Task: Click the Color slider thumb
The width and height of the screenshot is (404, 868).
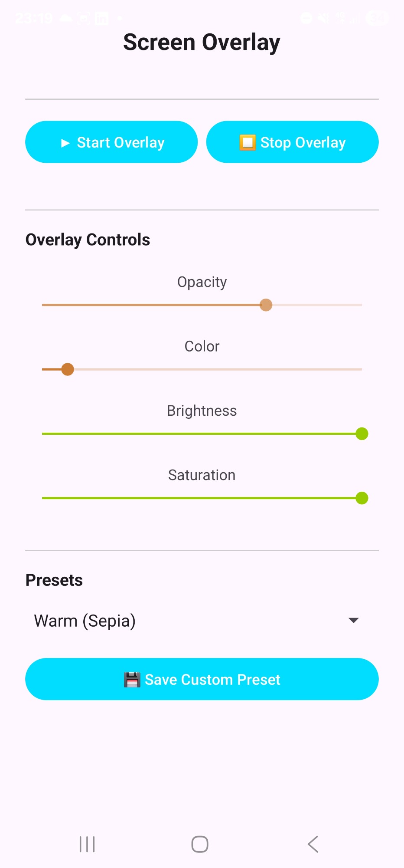Action: [x=68, y=369]
